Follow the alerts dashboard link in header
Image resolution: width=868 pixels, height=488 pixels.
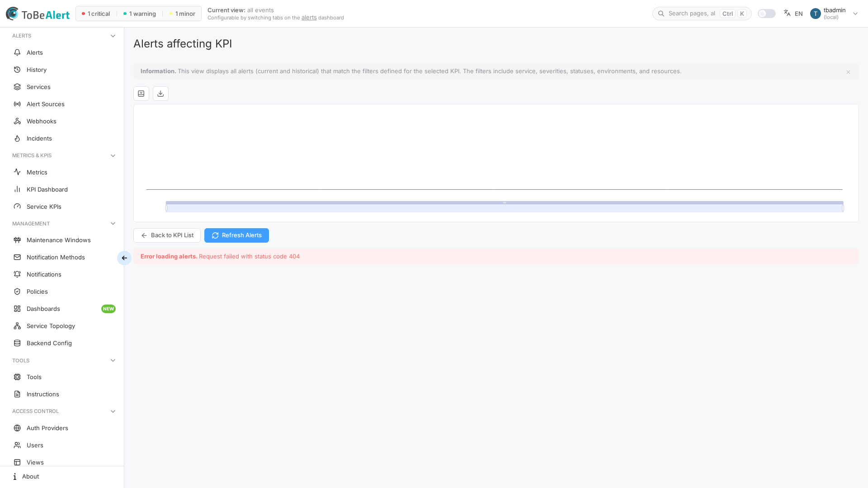(x=309, y=18)
